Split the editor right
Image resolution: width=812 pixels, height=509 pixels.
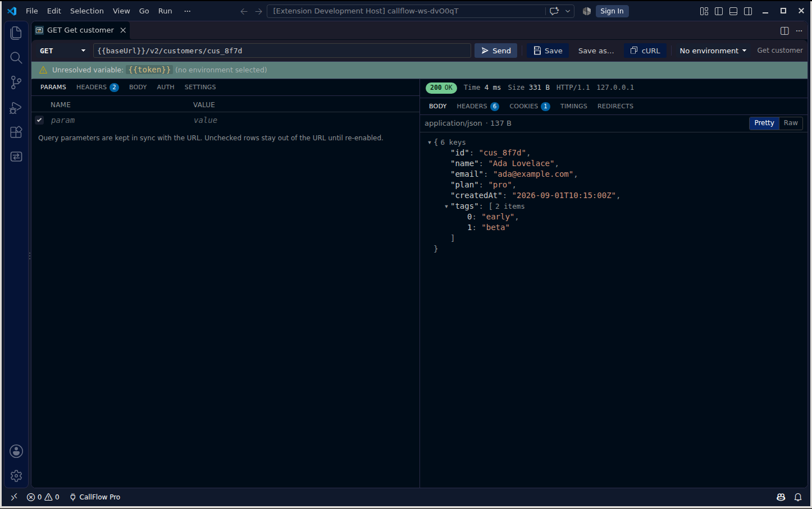pyautogui.click(x=784, y=30)
